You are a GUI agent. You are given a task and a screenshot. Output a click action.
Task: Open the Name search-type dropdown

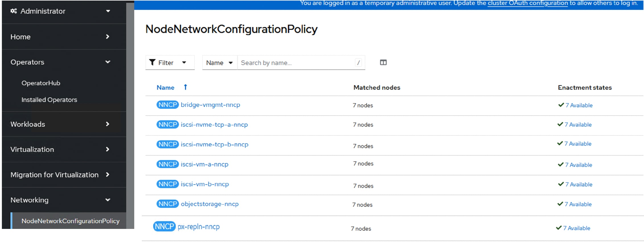point(220,63)
